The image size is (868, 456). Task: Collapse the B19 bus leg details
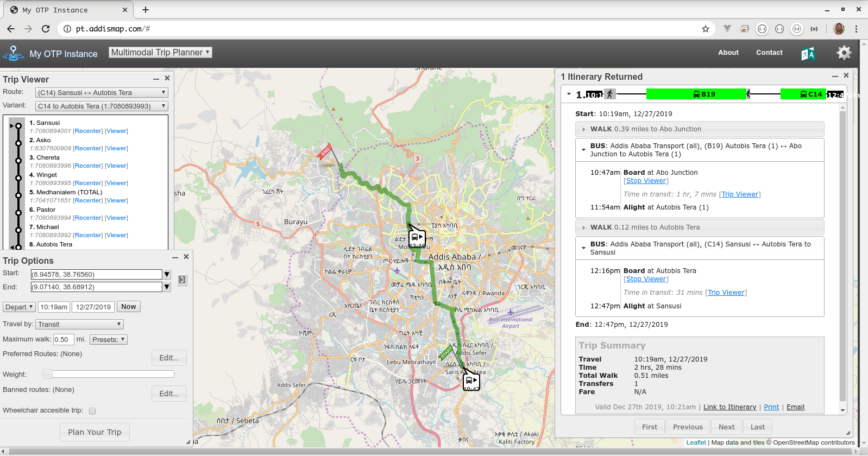[x=583, y=150]
